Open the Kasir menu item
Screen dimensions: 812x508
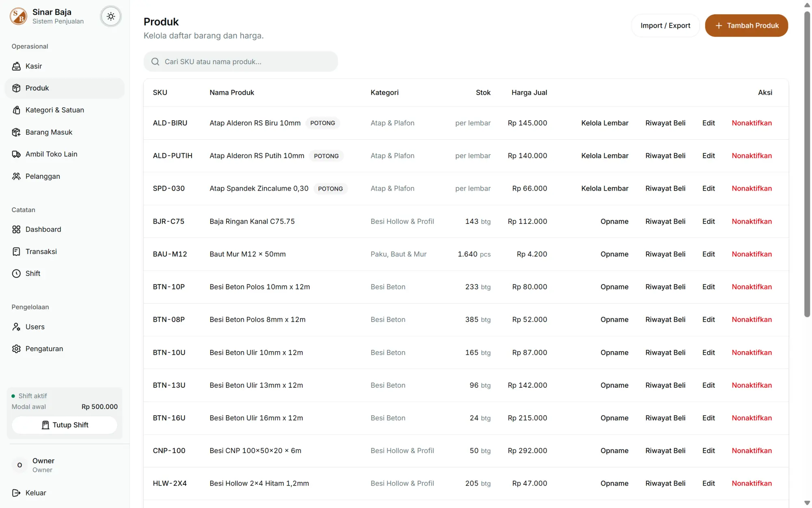pyautogui.click(x=65, y=66)
